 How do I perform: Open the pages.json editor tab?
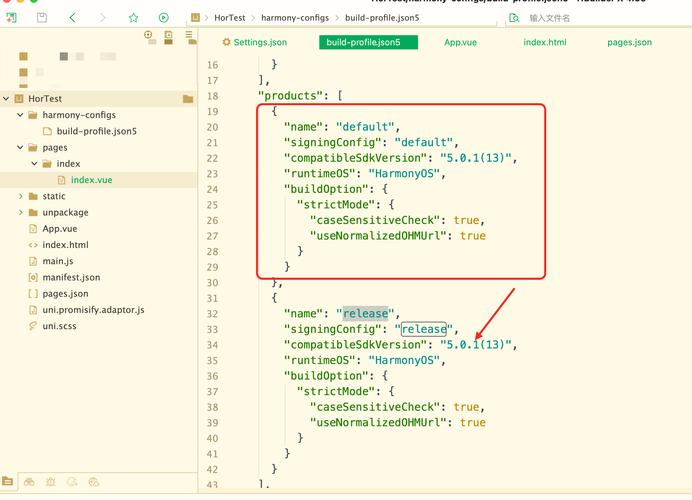pos(629,43)
